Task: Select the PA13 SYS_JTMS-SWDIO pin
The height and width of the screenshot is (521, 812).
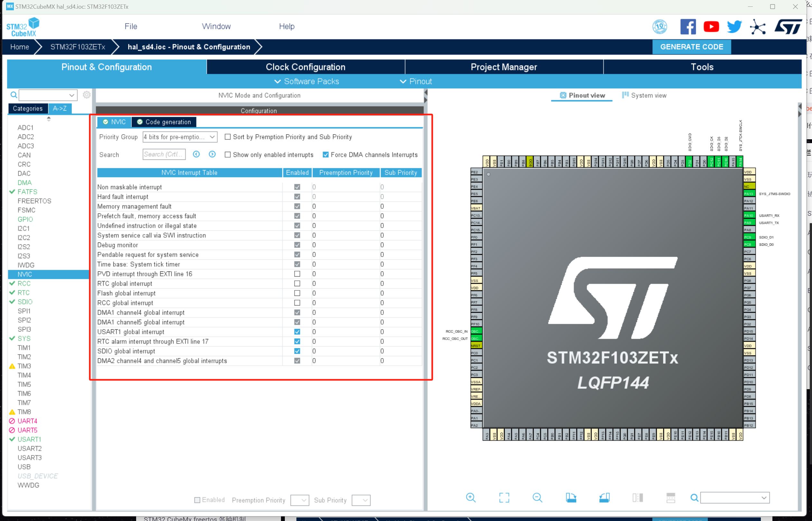Action: [749, 194]
